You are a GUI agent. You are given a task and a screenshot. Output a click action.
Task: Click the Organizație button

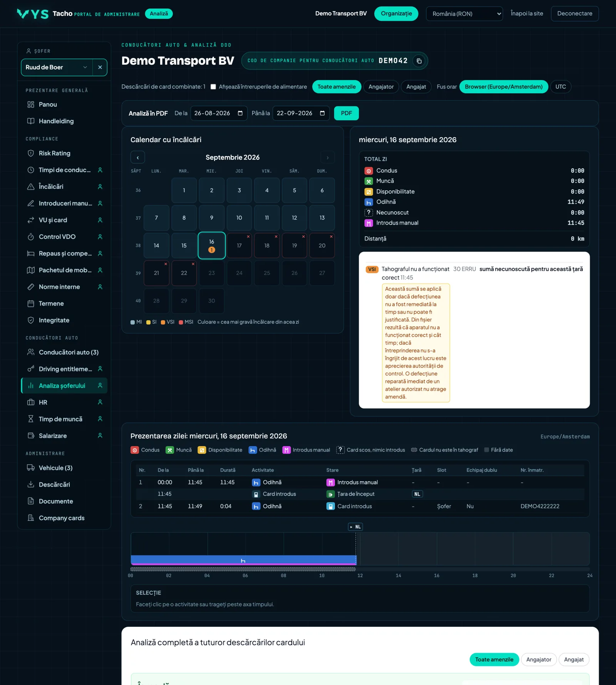pyautogui.click(x=396, y=14)
